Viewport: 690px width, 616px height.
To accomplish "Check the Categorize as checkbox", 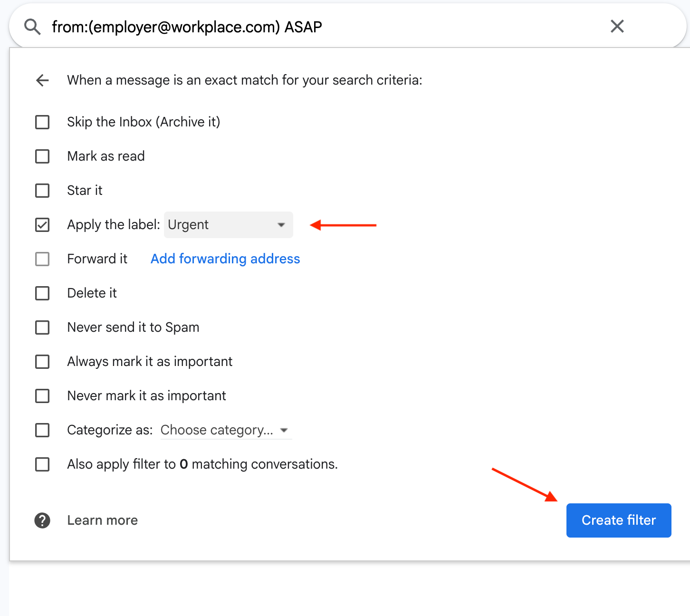I will [x=42, y=430].
